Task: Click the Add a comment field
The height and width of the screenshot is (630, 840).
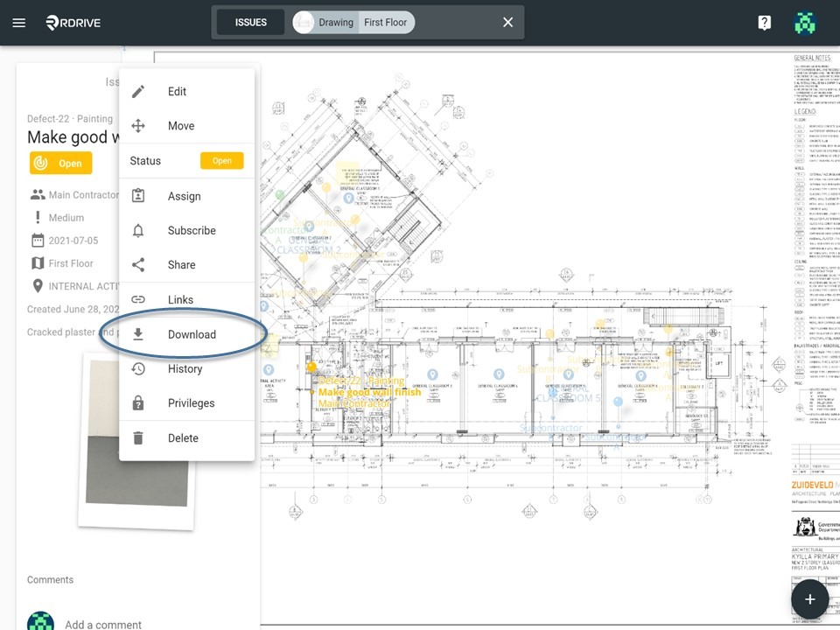Action: click(x=103, y=624)
